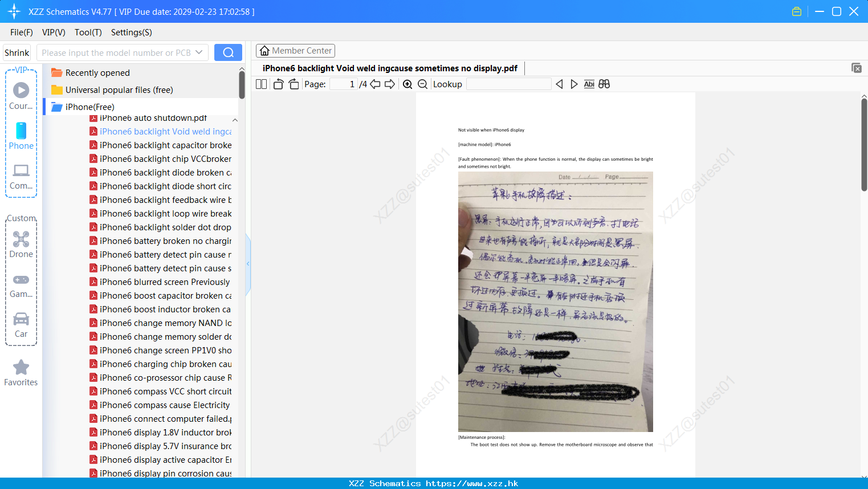Viewport: 868px width, 489px height.
Task: Rotate the page counterclockwise
Action: coord(279,84)
